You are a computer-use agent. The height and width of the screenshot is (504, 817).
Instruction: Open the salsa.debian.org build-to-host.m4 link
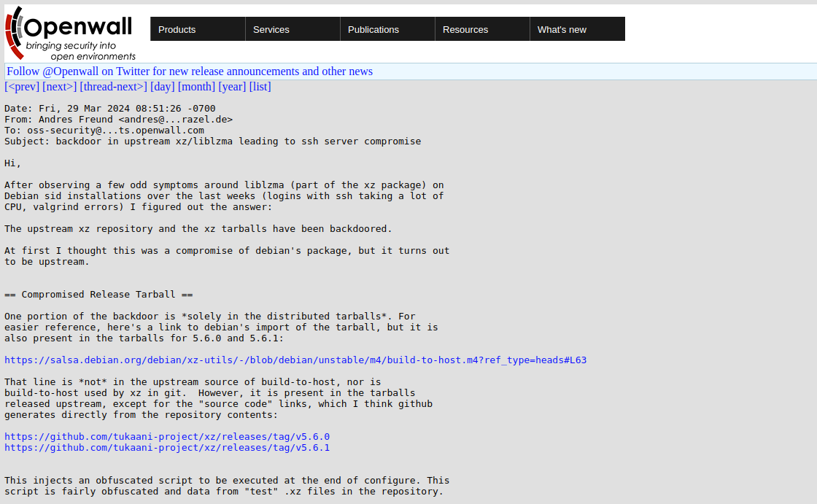[295, 360]
